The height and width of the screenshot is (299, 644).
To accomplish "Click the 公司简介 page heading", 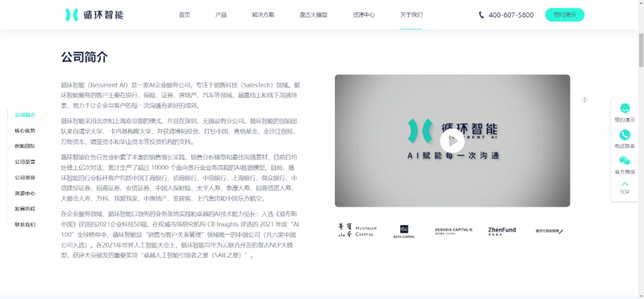I will point(85,57).
